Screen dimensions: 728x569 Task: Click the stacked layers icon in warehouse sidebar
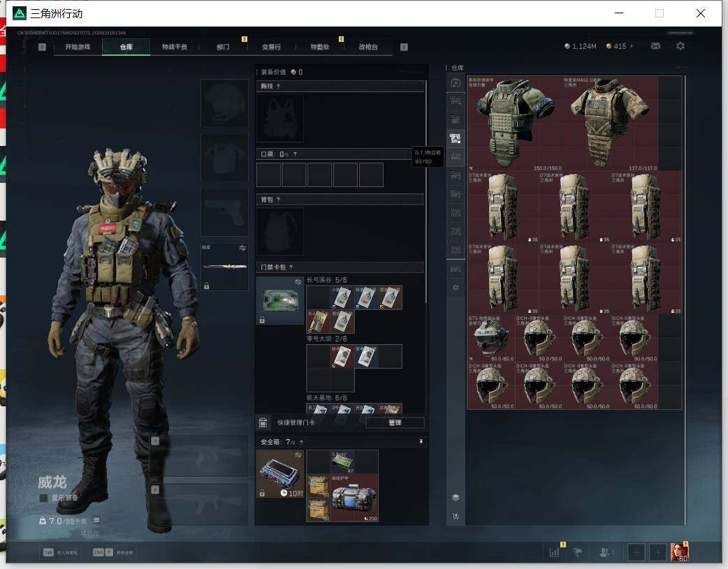(x=456, y=498)
